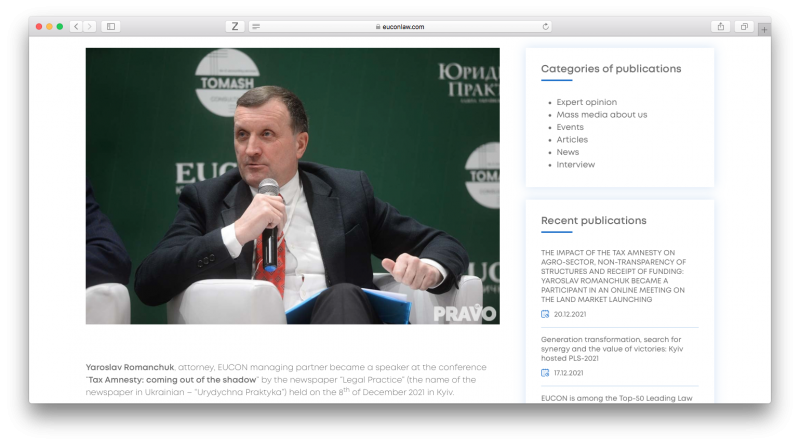Screen dimensions: 800x445
Task: Click the Z extension icon in toolbar
Action: [235, 27]
